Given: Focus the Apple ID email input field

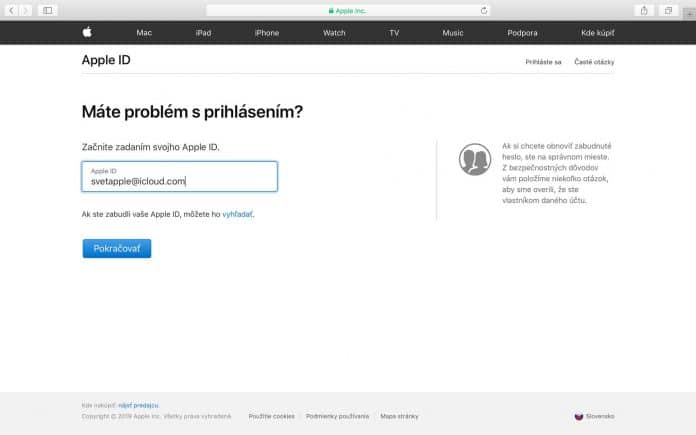Looking at the screenshot, I should [x=180, y=177].
